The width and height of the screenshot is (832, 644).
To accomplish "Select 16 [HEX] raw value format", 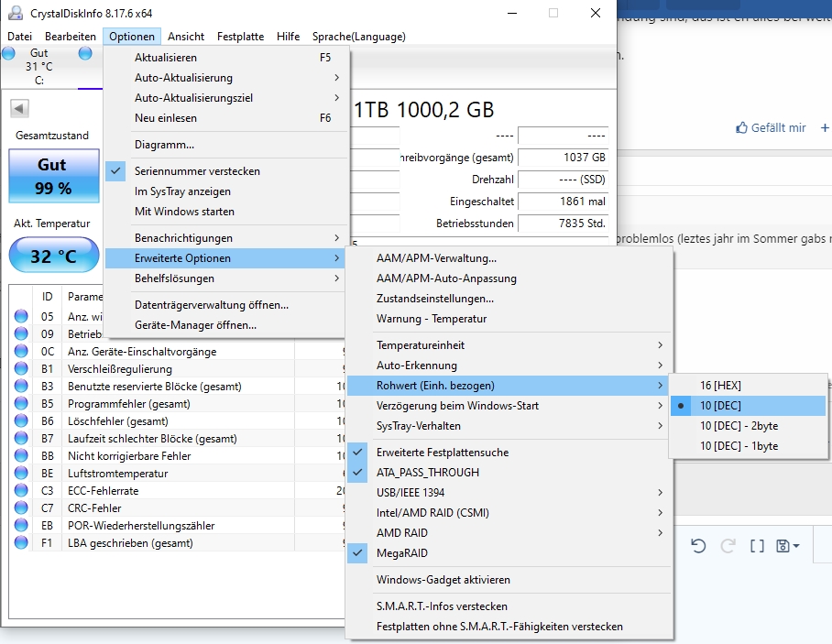I will (749, 385).
